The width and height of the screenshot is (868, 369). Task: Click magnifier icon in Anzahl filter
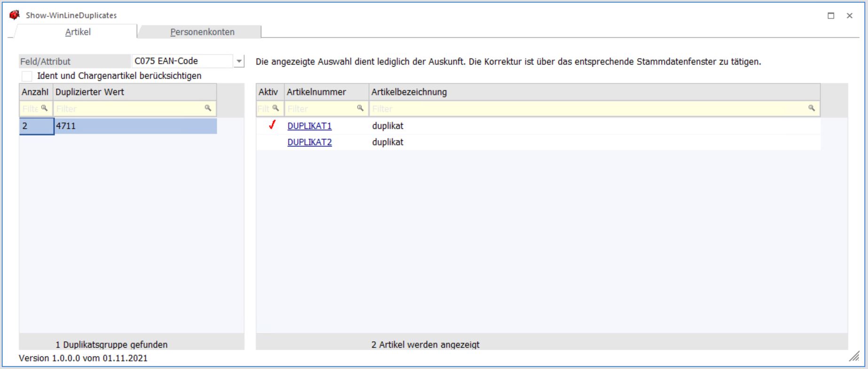tap(44, 108)
